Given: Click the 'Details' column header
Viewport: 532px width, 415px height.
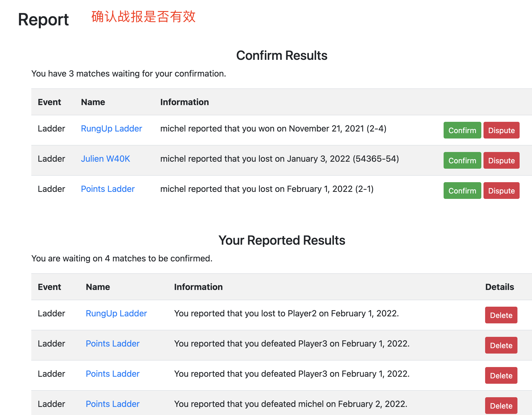Looking at the screenshot, I should 499,287.
